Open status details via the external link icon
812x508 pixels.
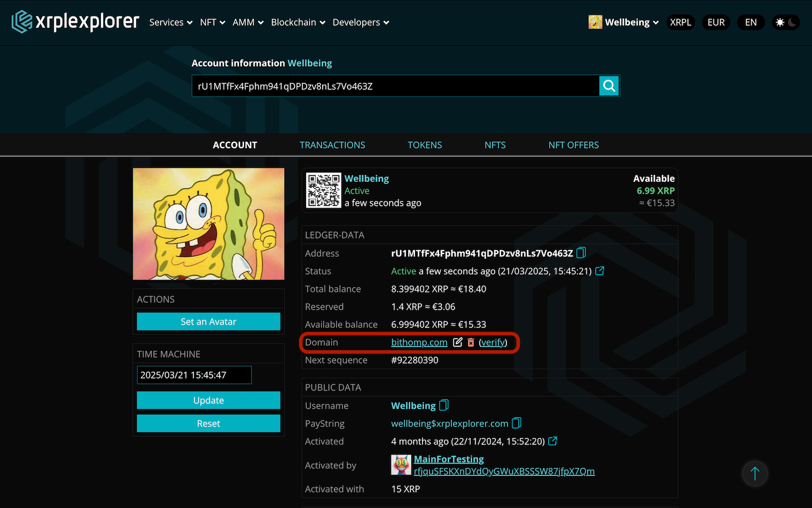coord(599,271)
